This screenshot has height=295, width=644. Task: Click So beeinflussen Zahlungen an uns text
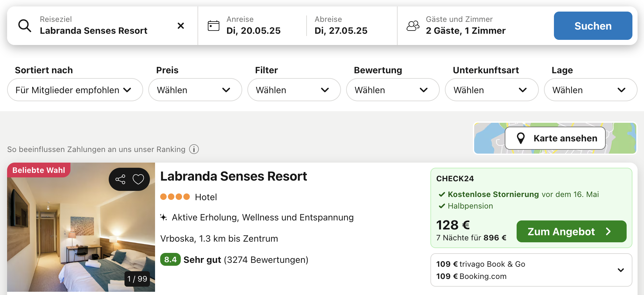coord(96,149)
